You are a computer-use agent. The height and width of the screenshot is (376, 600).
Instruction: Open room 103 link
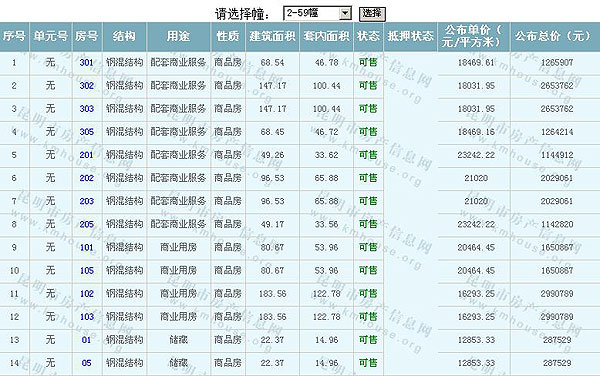[86, 317]
